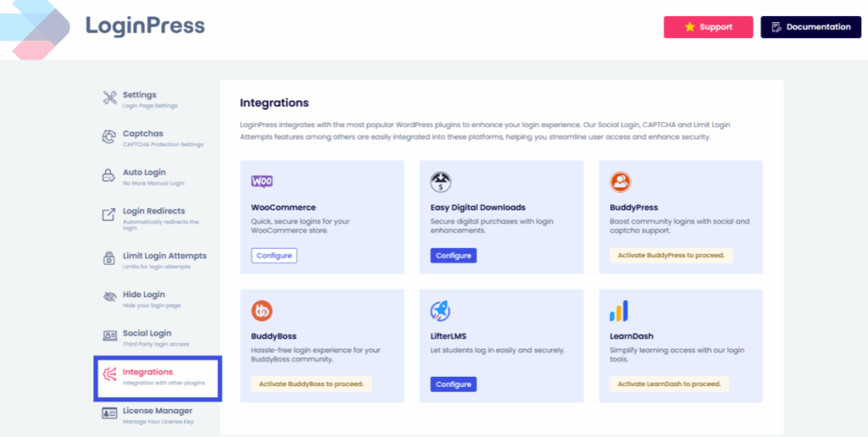The width and height of the screenshot is (868, 437).
Task: Click Activate BuddyPress to proceed notice
Action: pyautogui.click(x=671, y=255)
